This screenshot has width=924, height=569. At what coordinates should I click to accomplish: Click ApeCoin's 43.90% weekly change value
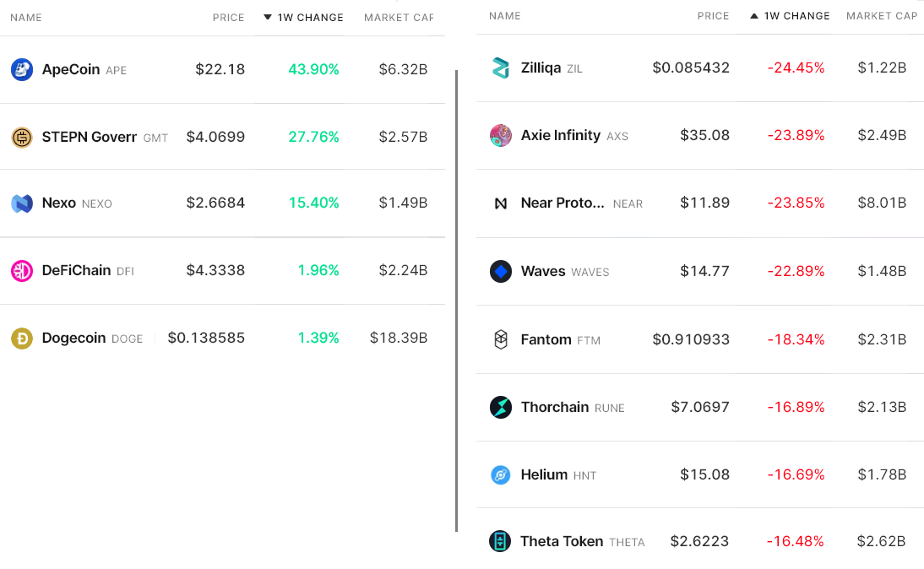pyautogui.click(x=313, y=69)
